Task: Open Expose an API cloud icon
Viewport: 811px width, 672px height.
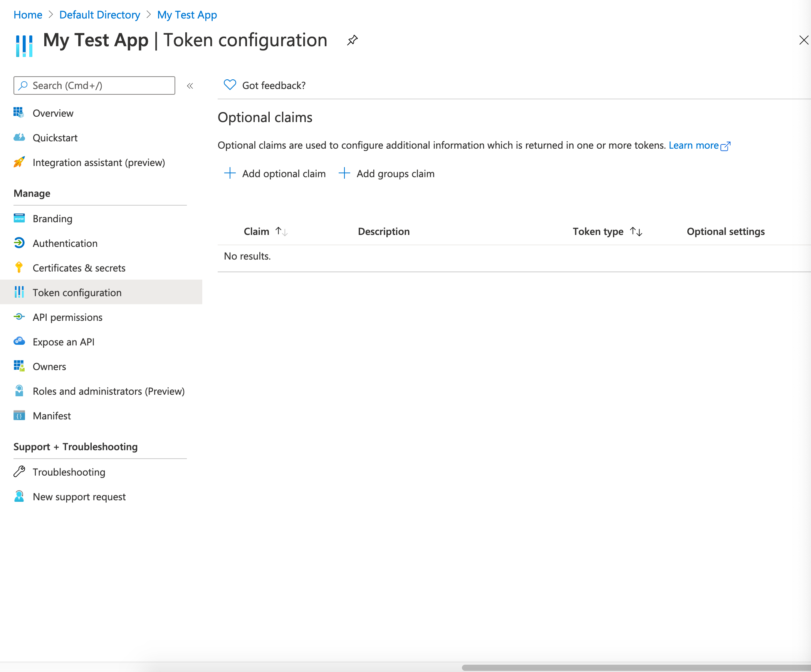Action: point(19,342)
